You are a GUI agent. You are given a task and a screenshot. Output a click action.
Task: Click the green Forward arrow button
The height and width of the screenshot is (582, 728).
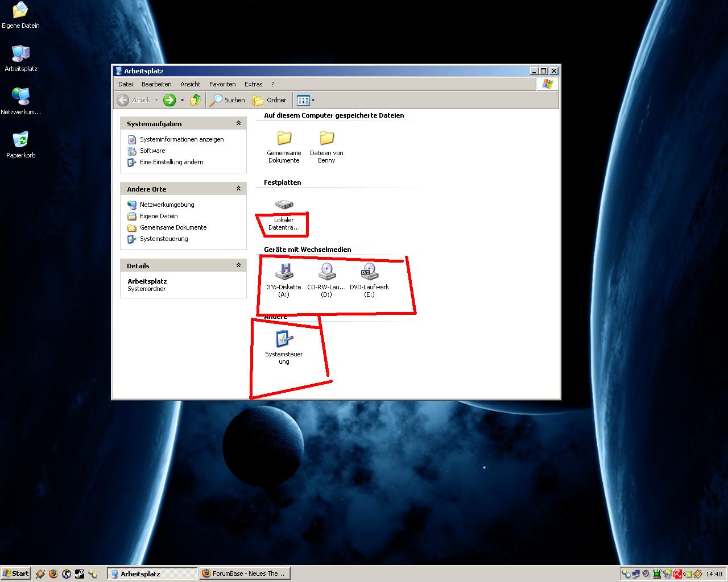tap(169, 100)
